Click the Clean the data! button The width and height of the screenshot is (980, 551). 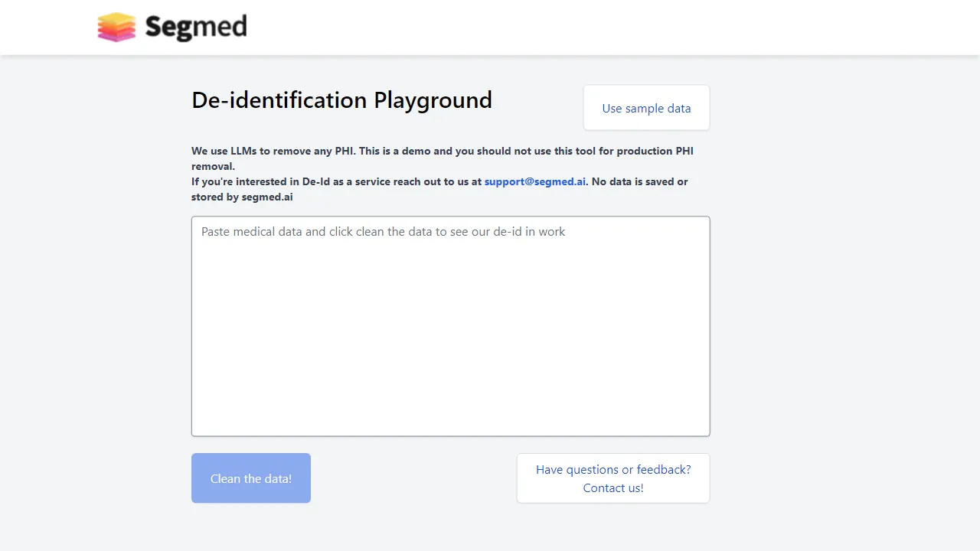(251, 478)
